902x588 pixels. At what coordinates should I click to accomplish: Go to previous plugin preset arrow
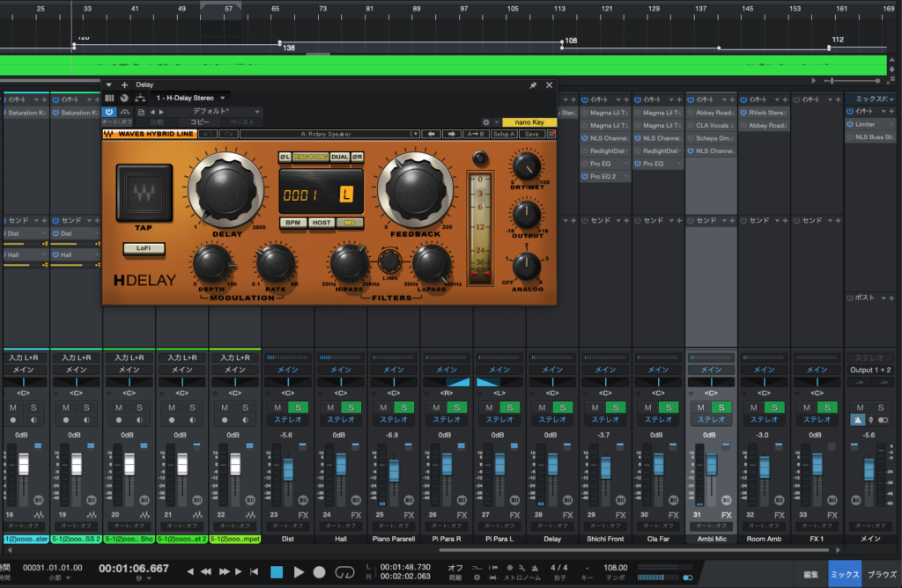pyautogui.click(x=152, y=112)
